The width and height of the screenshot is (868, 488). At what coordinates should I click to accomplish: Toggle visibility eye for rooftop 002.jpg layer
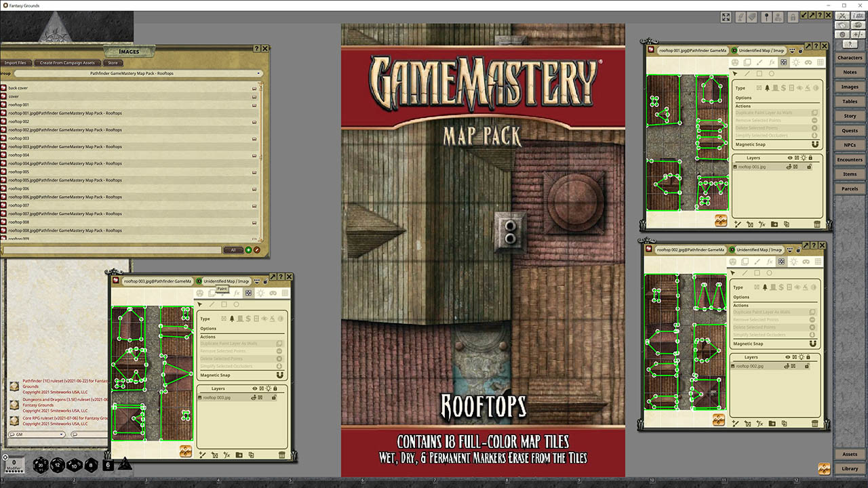pos(786,367)
